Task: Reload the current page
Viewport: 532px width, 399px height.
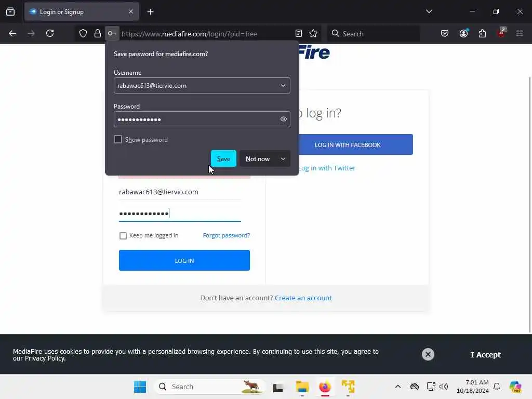Action: [50, 33]
